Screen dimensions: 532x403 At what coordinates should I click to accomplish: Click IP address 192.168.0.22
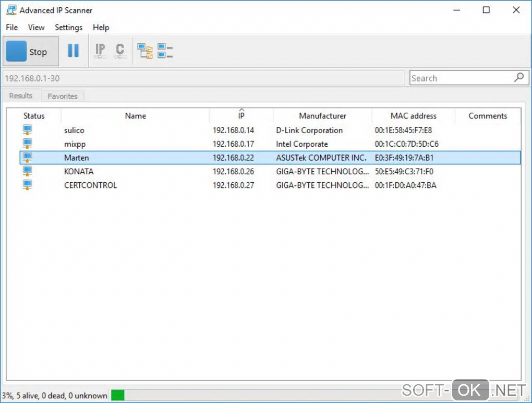[234, 158]
